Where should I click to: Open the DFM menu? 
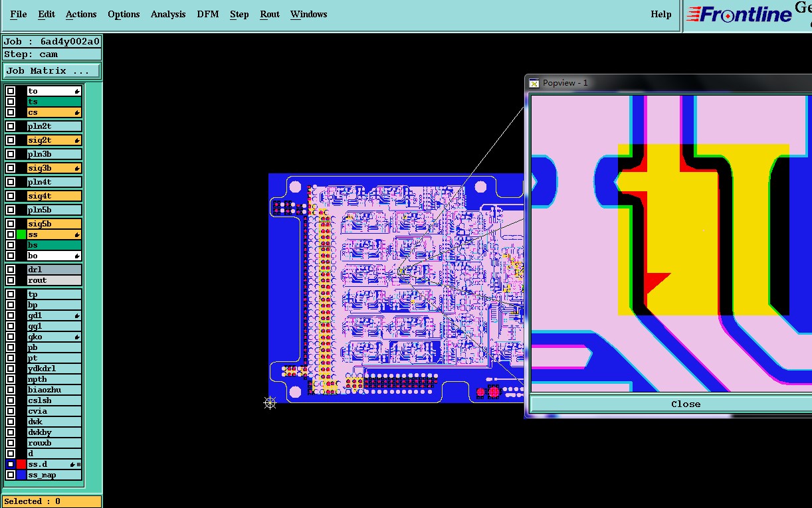pyautogui.click(x=208, y=14)
